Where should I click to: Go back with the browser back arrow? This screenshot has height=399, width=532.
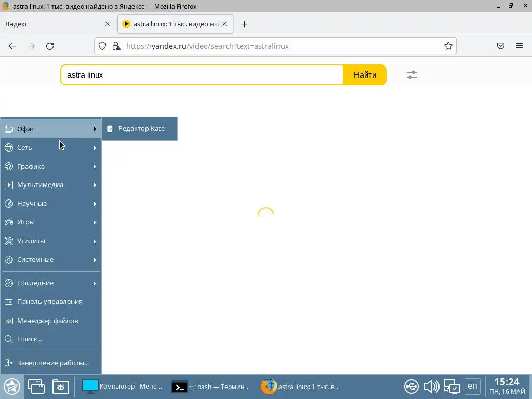coord(12,46)
